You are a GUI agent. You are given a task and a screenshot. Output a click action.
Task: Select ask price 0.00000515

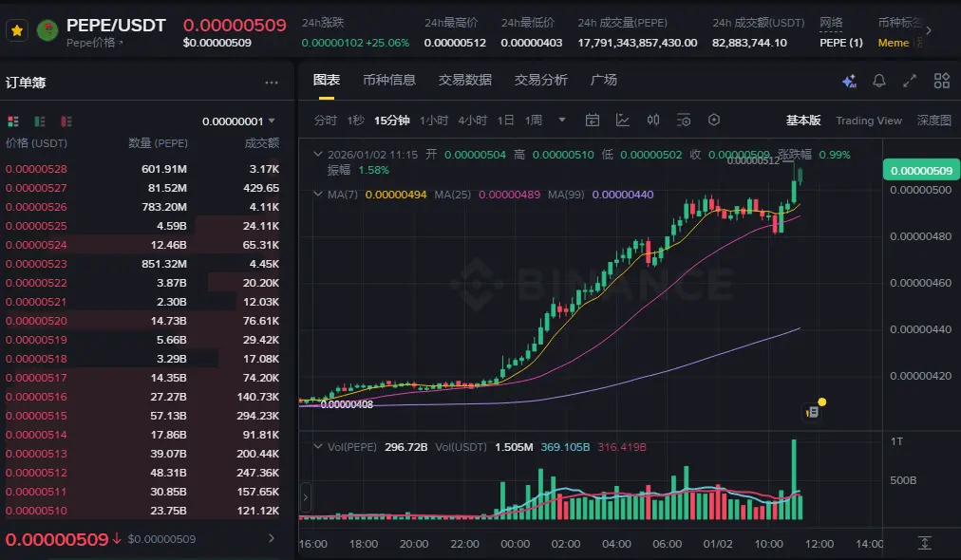[x=36, y=416]
